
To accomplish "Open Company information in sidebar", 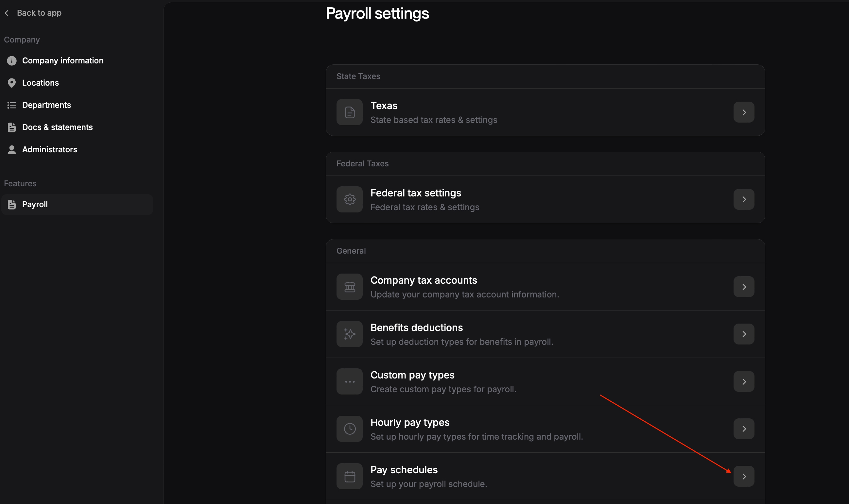I will pyautogui.click(x=62, y=60).
